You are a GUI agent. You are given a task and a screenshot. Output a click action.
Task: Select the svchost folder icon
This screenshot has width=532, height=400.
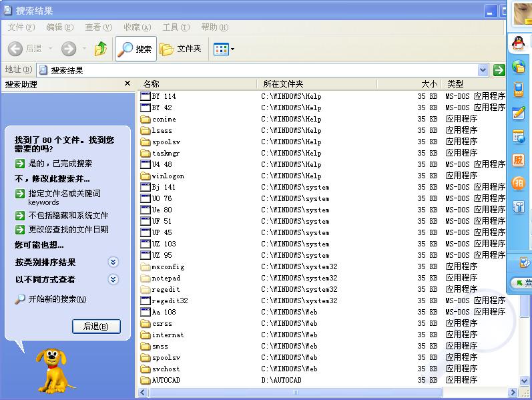tap(146, 369)
